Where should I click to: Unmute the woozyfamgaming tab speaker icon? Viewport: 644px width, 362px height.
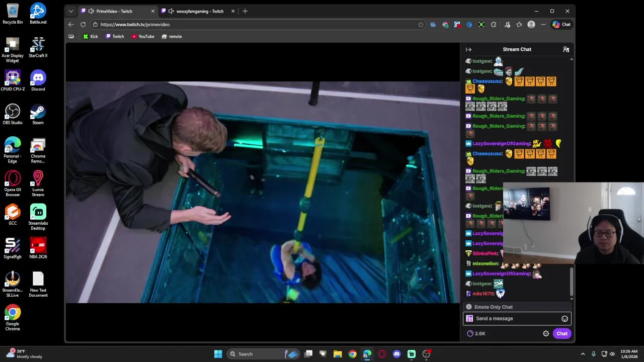tap(171, 11)
